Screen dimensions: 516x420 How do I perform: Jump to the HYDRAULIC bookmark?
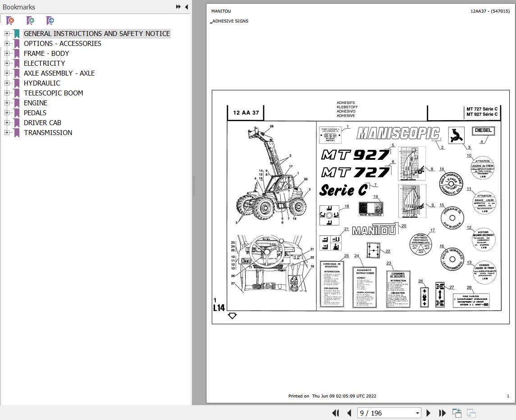[42, 83]
